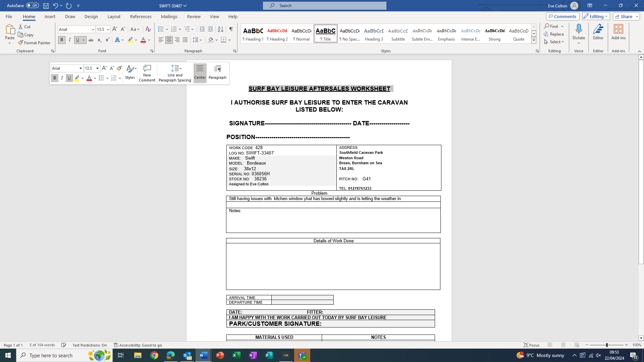Toggle AutoSave switch
This screenshot has height=362, width=644.
click(x=32, y=6)
